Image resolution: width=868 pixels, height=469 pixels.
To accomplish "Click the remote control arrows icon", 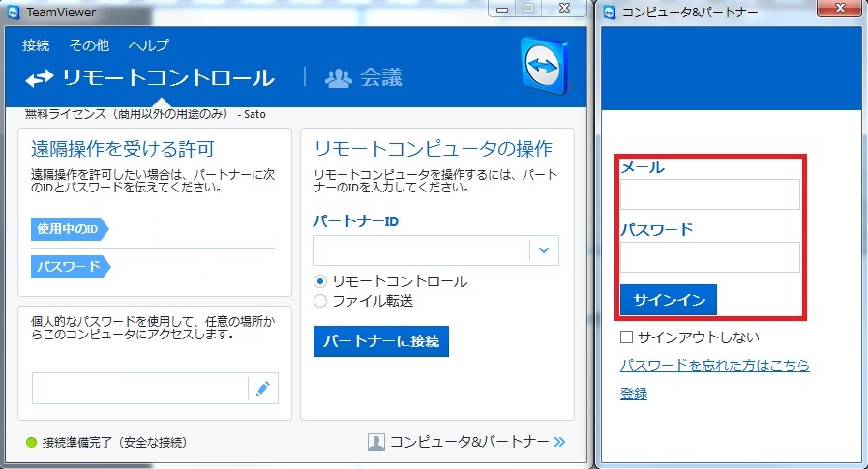I will pyautogui.click(x=40, y=78).
